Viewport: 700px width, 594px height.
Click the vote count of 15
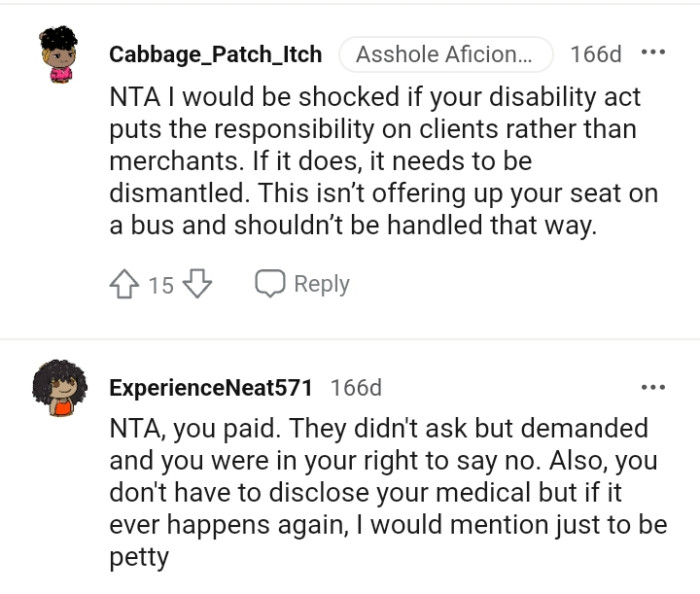click(x=161, y=286)
